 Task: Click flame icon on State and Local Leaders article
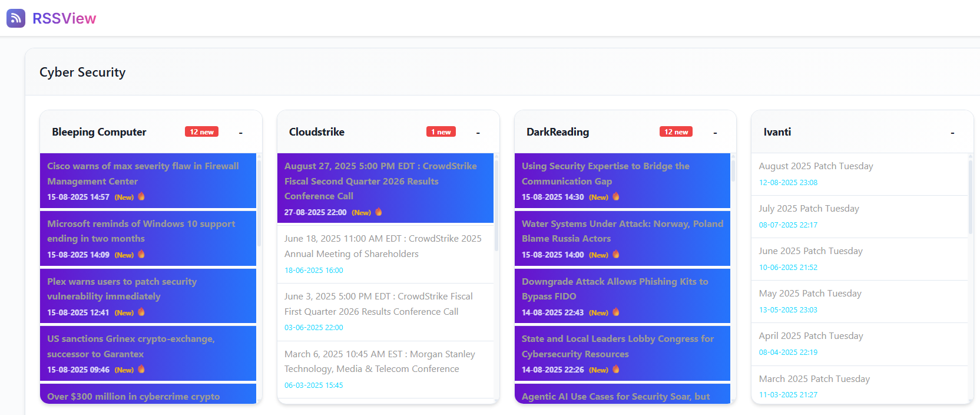(x=616, y=369)
